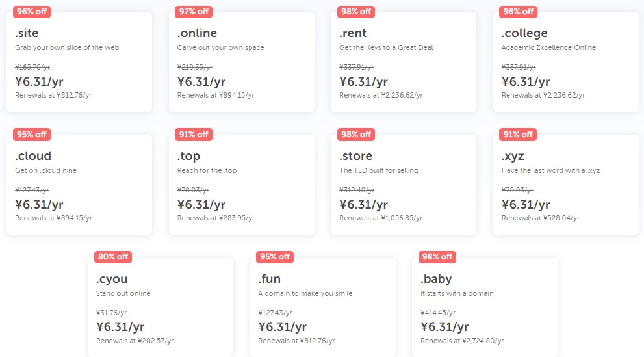The height and width of the screenshot is (357, 644).
Task: Click the 97% off badge on .online
Action: click(x=194, y=12)
